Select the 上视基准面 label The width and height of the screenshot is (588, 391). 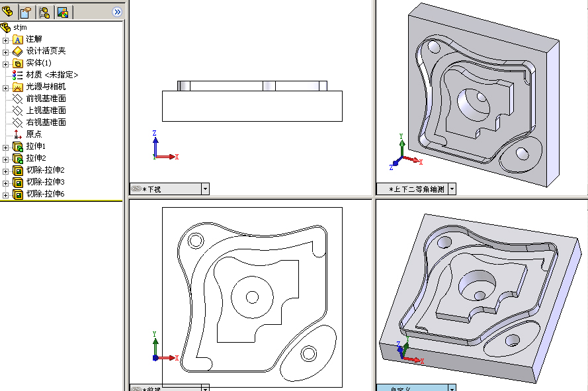46,110
